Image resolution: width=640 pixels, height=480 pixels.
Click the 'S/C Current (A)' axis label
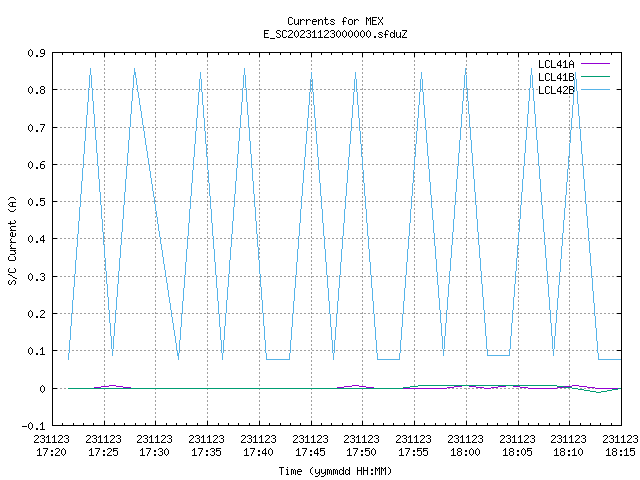(x=12, y=240)
